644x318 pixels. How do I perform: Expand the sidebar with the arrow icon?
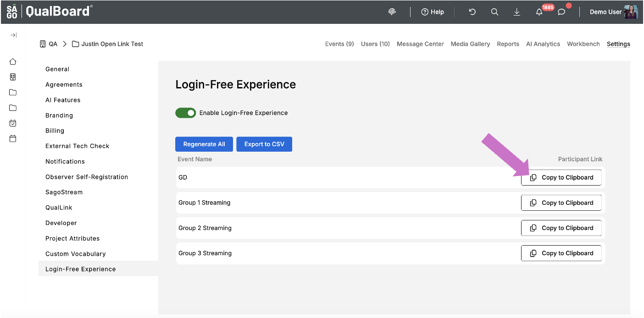tap(13, 35)
